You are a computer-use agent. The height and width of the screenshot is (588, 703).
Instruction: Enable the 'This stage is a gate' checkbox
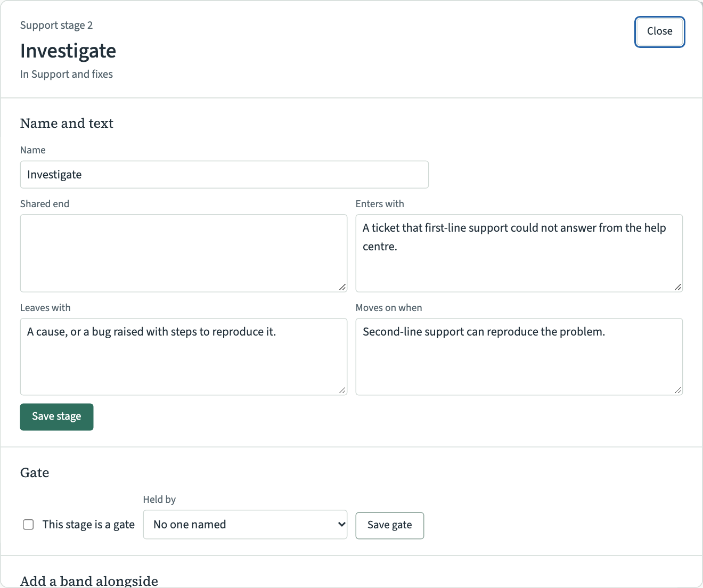pyautogui.click(x=29, y=525)
